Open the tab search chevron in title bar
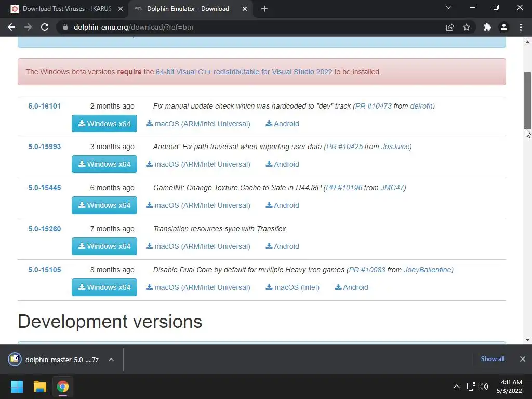 448,7
